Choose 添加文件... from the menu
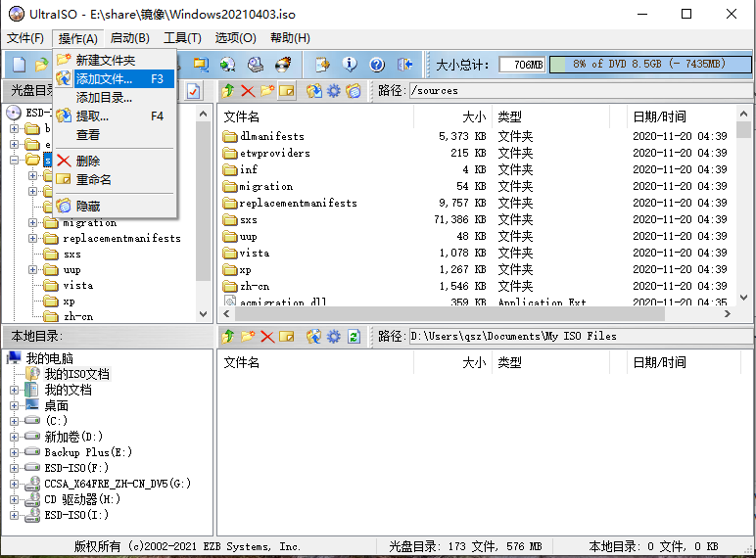Screen dimensions: 756x558 (x=115, y=78)
